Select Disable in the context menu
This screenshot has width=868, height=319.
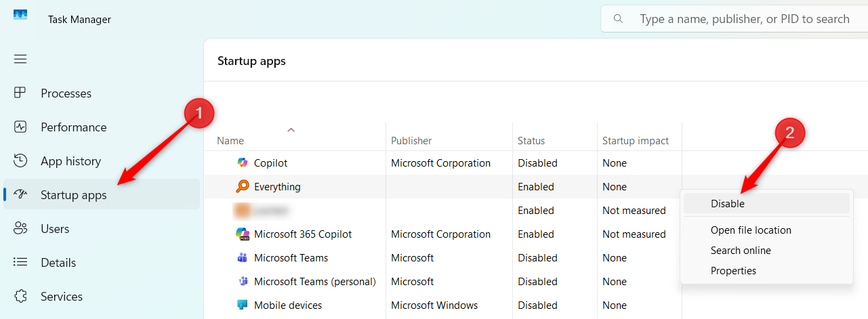tap(727, 204)
